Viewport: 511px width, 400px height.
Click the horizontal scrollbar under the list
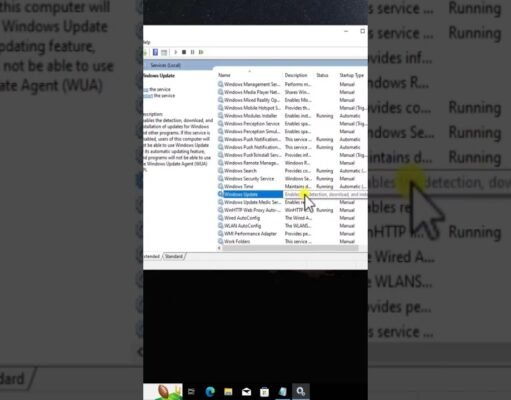click(290, 248)
